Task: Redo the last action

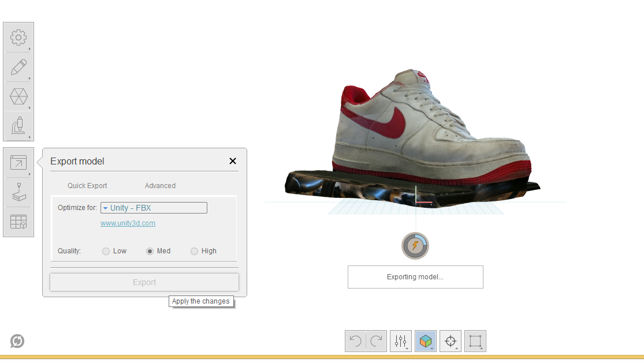Action: [x=376, y=341]
